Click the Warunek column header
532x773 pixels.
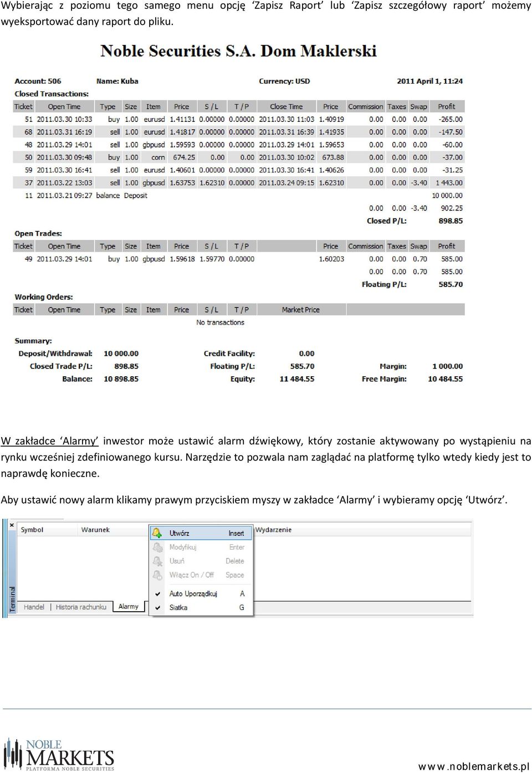[x=95, y=530]
